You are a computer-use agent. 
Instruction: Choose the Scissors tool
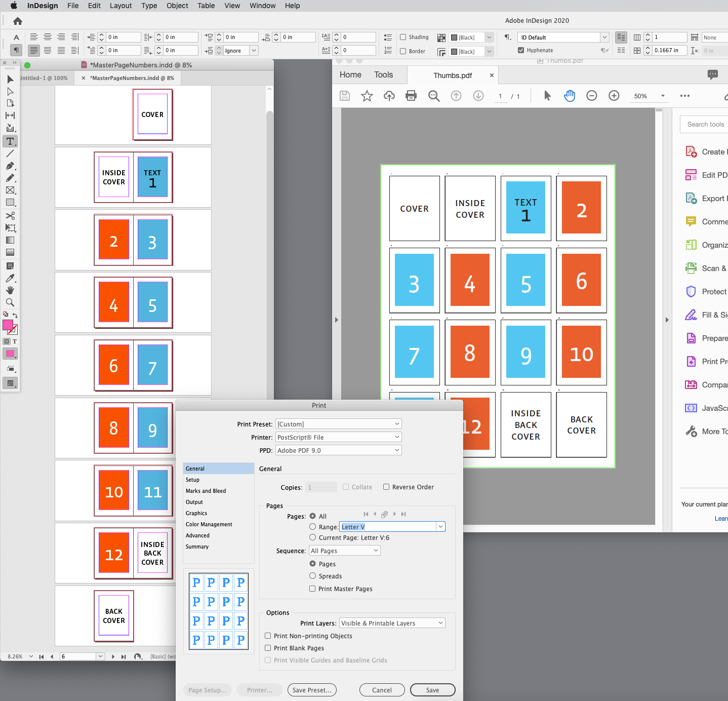(10, 216)
